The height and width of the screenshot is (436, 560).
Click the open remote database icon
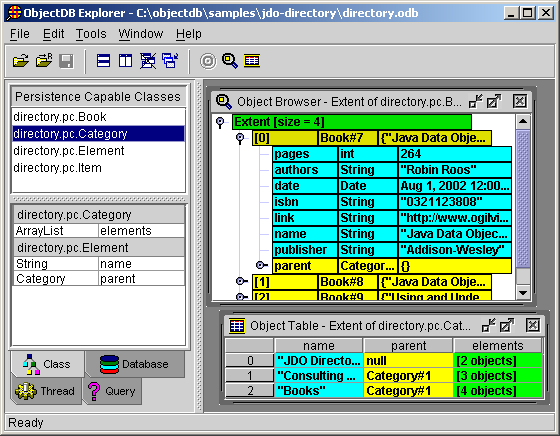[44, 61]
